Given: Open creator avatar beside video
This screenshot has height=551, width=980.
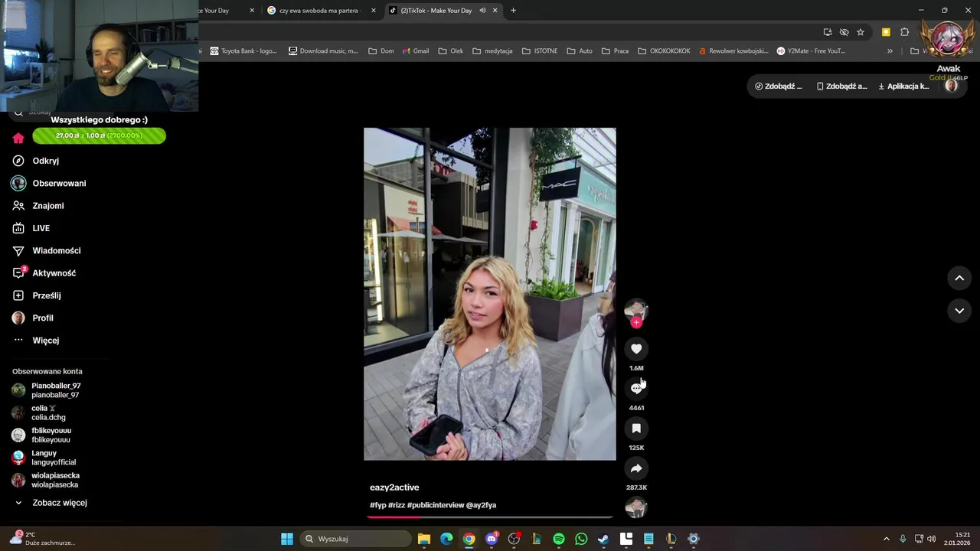Looking at the screenshot, I should coord(636,309).
